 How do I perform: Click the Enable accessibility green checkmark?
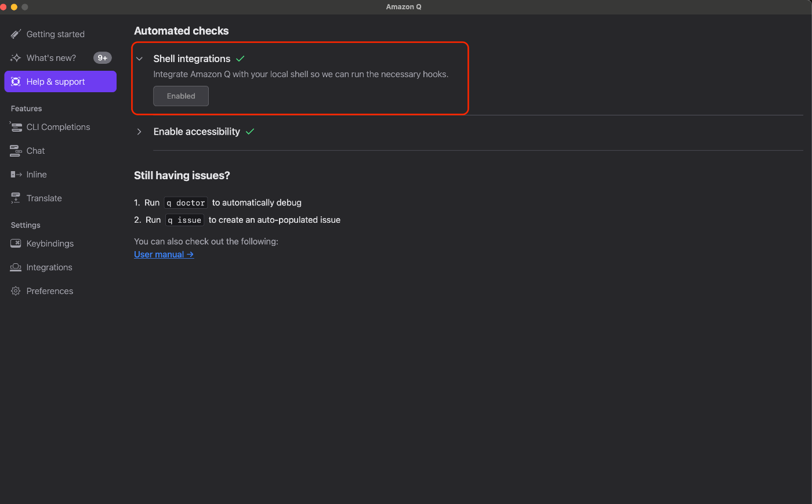250,132
